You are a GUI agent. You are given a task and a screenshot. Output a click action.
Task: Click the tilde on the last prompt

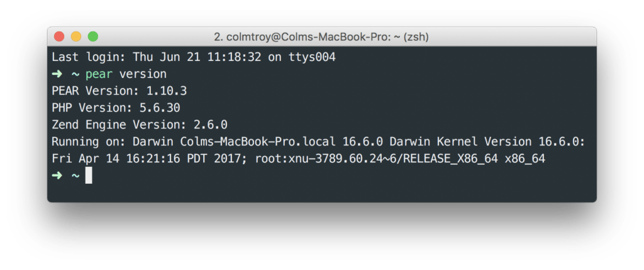tap(75, 176)
